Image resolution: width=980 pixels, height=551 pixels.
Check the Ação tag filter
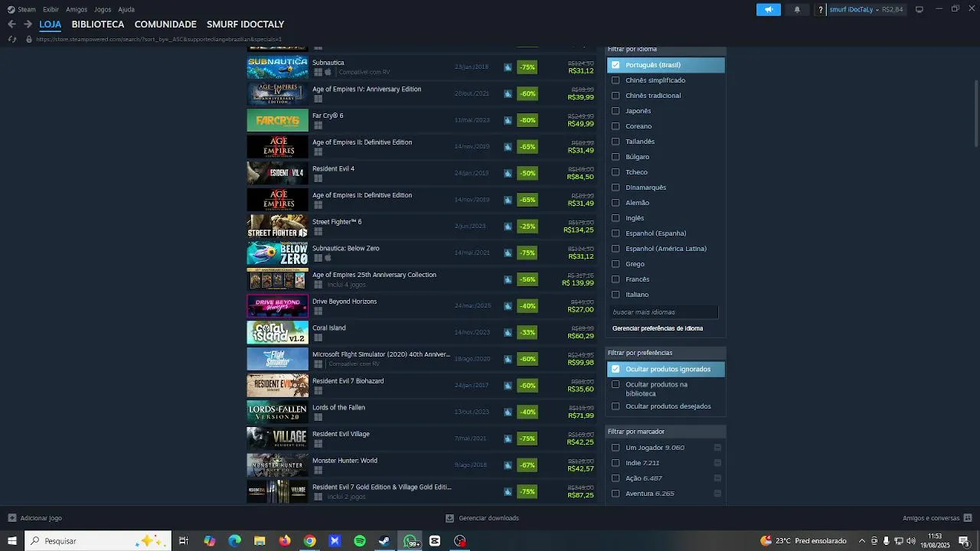(x=616, y=478)
